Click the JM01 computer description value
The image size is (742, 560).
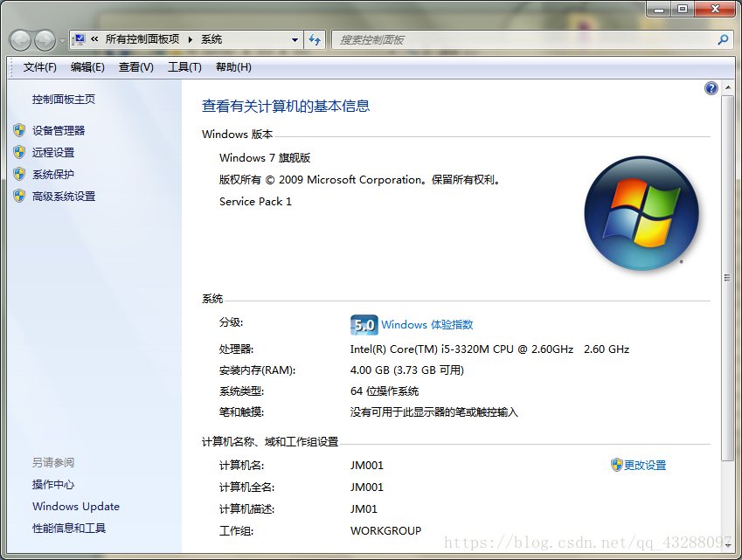coord(364,509)
